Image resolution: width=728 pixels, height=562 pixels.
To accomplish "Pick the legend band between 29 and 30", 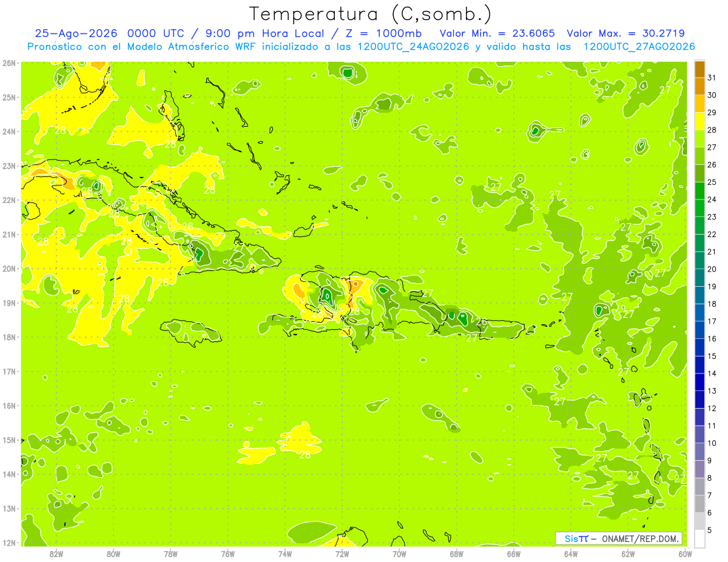I will 699,104.
